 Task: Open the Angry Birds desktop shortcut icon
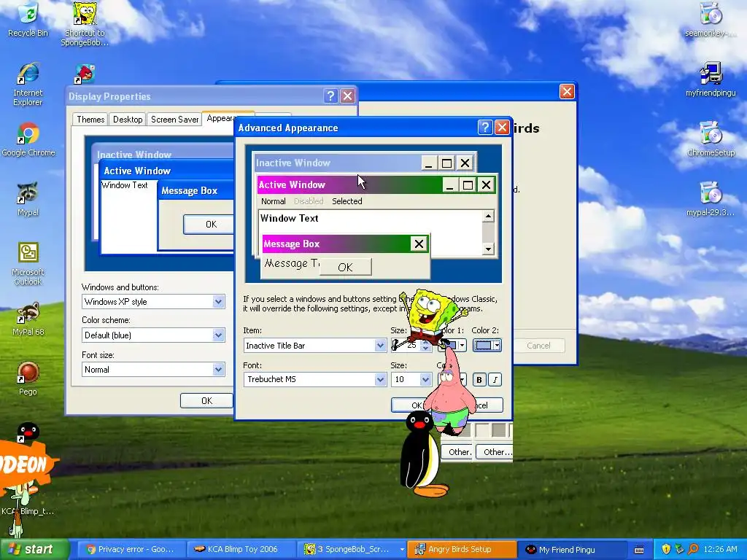coord(85,74)
